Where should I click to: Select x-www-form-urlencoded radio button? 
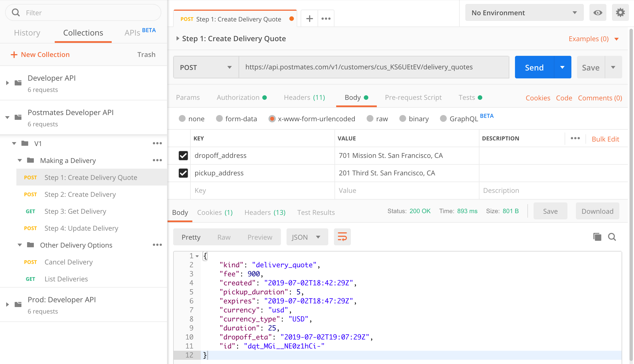point(272,118)
